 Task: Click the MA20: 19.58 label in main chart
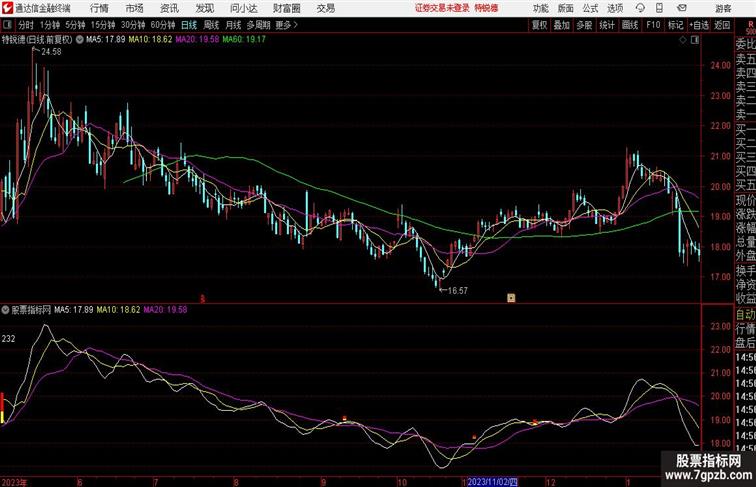[x=197, y=40]
